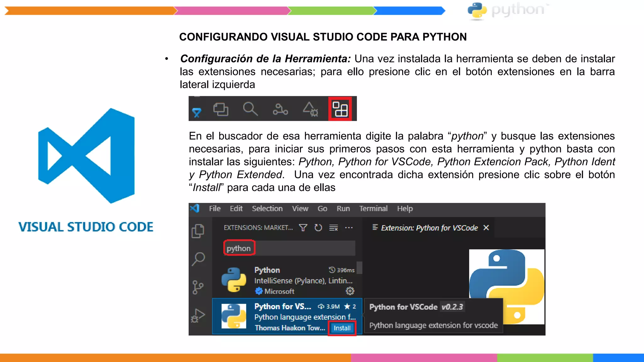Click the 396ms activation time label
This screenshot has width=644, height=362.
tap(342, 270)
